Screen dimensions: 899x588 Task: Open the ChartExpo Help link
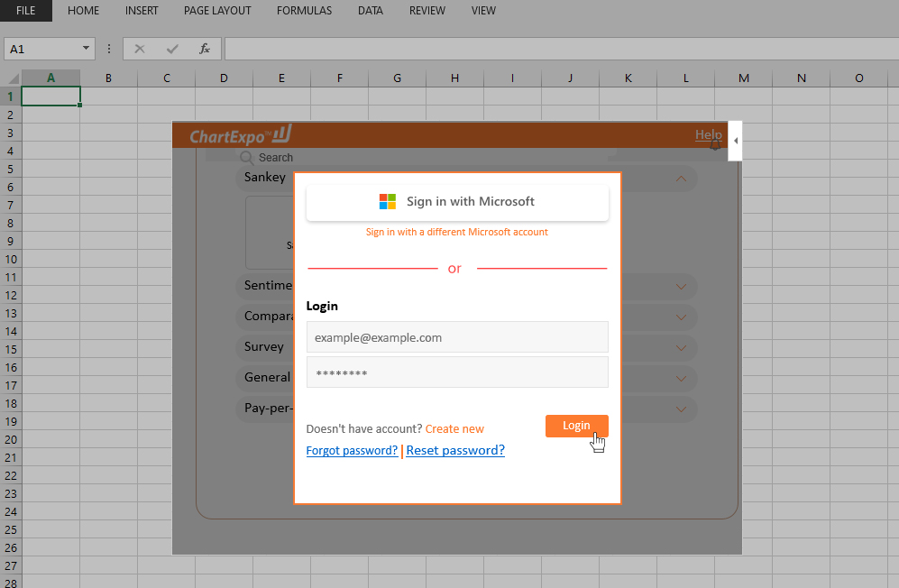tap(709, 134)
